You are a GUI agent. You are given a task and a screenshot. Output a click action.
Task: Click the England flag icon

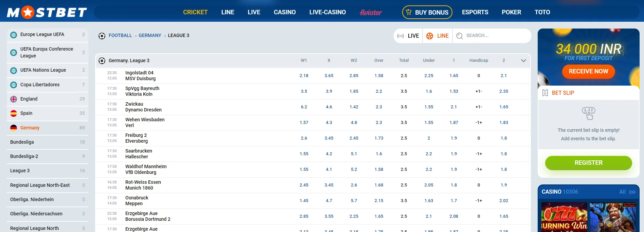point(14,99)
